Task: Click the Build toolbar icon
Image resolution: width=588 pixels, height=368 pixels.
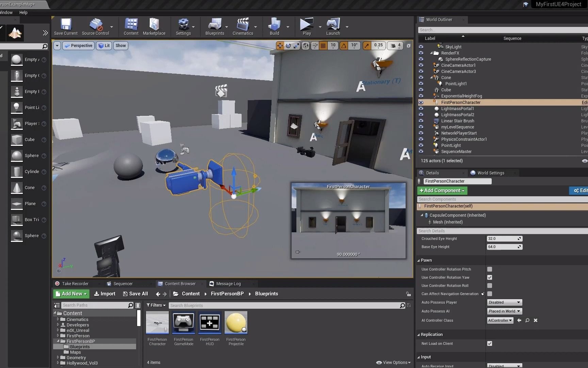Action: tap(274, 27)
